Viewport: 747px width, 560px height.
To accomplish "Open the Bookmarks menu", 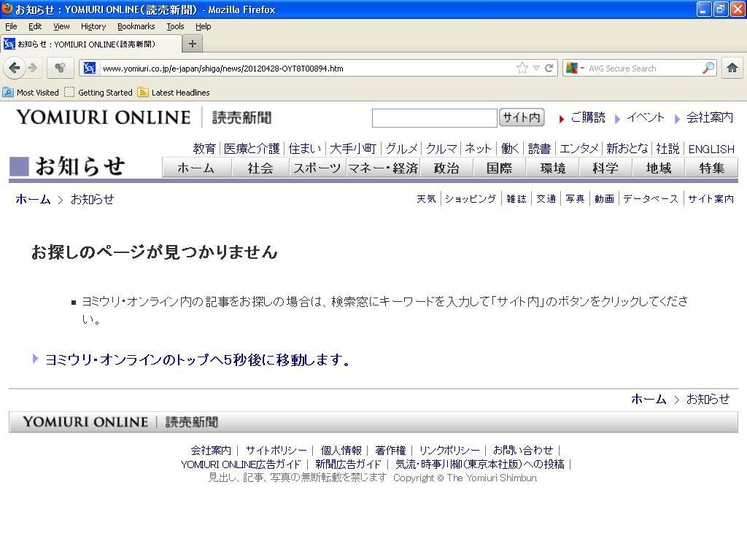I will tap(136, 26).
